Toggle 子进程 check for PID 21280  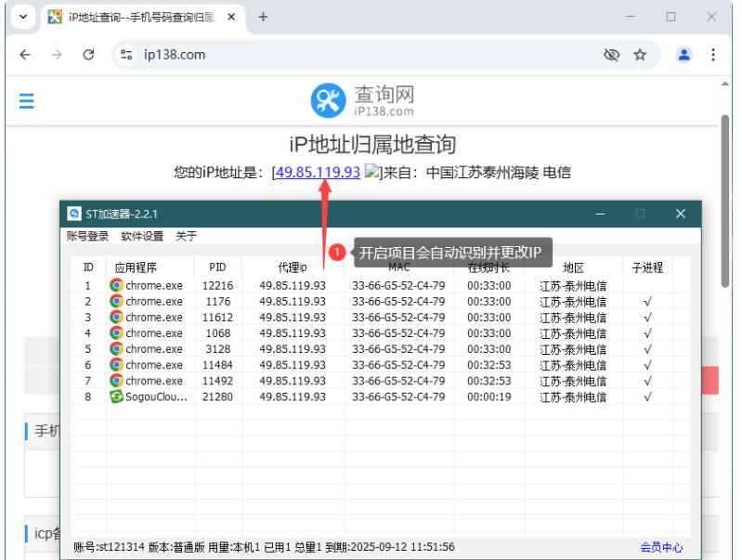648,397
